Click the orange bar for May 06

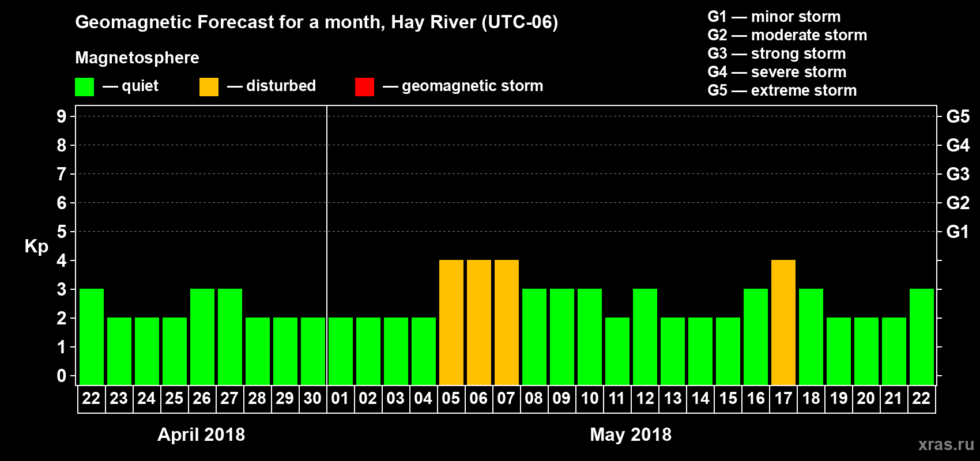pos(479,322)
